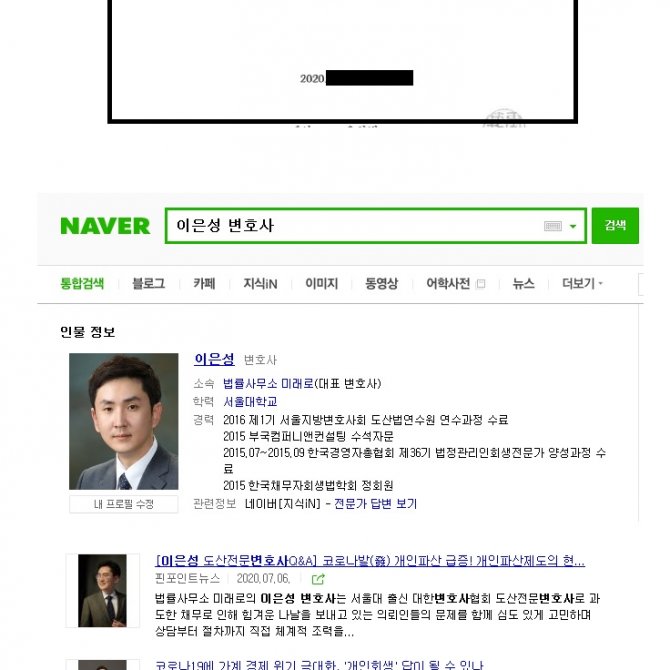This screenshot has height=670, width=670.
Task: Open the 전문가 답변 보기 link
Action: click(x=375, y=504)
